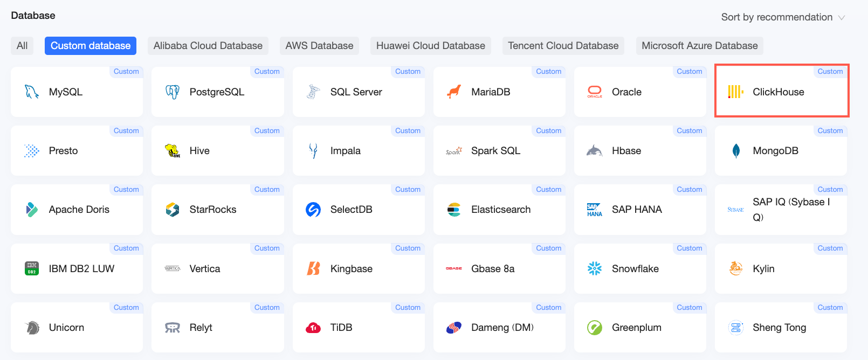Click the Sybase logo icon
The image size is (868, 360).
pos(735,210)
